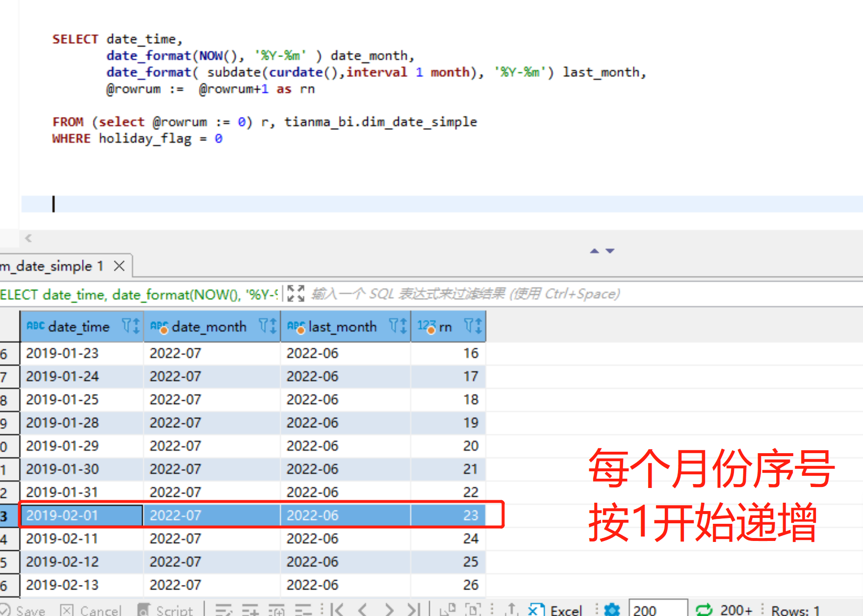The image size is (863, 616).
Task: Click the 200+ row count label
Action: coord(736,610)
